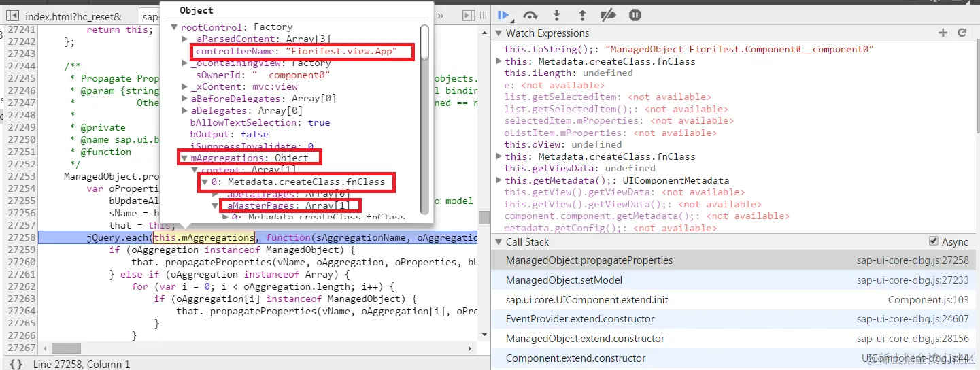Click highlighted this.mAggregations in code
Image resolution: width=980 pixels, height=370 pixels.
click(x=204, y=238)
